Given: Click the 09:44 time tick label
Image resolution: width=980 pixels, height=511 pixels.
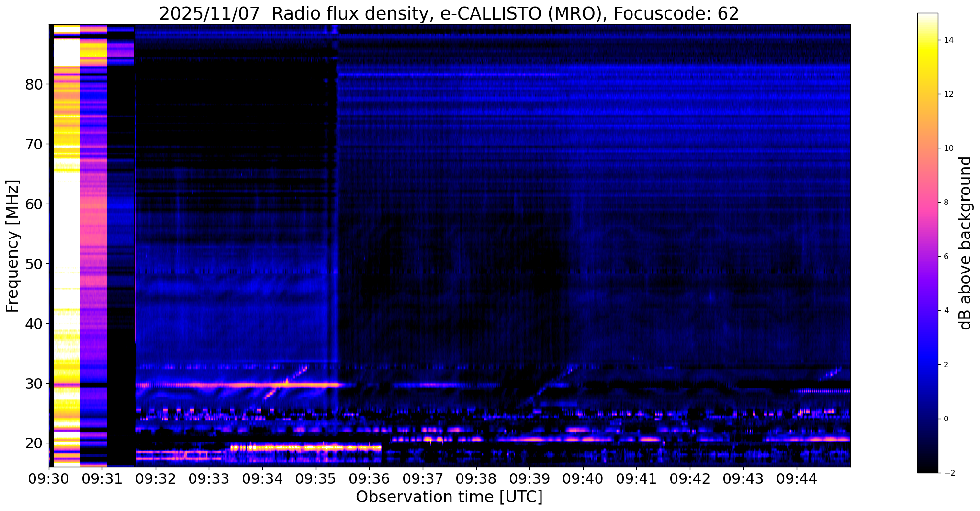Looking at the screenshot, I should click(797, 478).
